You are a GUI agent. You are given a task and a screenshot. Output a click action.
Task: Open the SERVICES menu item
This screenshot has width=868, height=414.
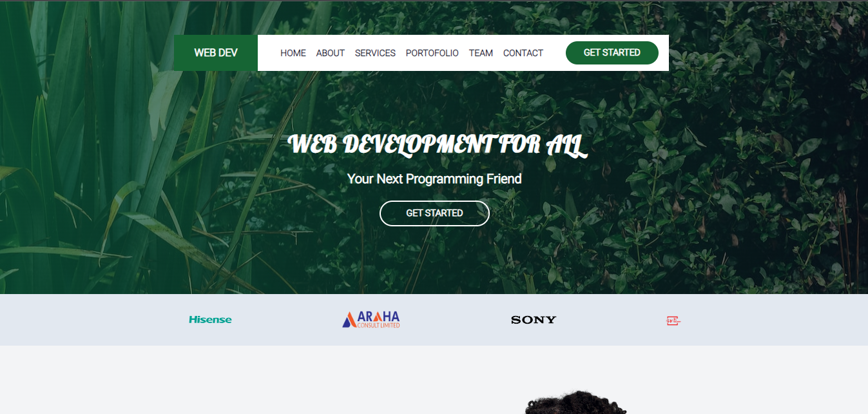tap(375, 53)
